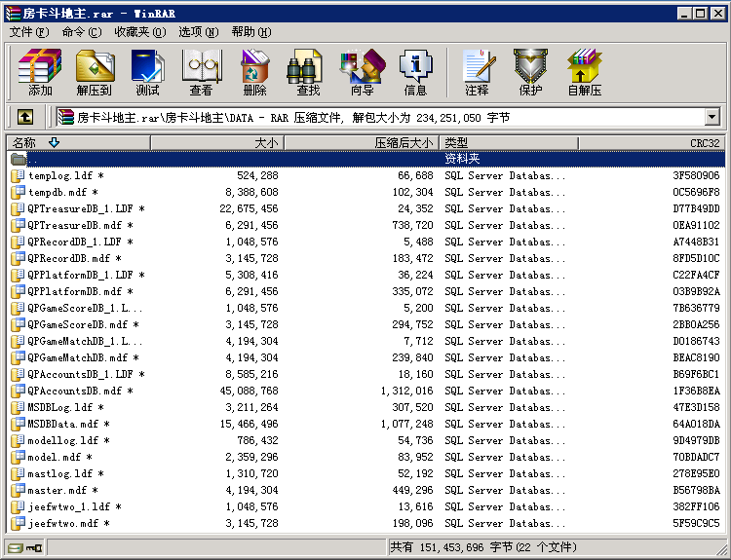This screenshot has height=560, width=731.
Task: Select the master.mdf file entry
Action: [57, 491]
